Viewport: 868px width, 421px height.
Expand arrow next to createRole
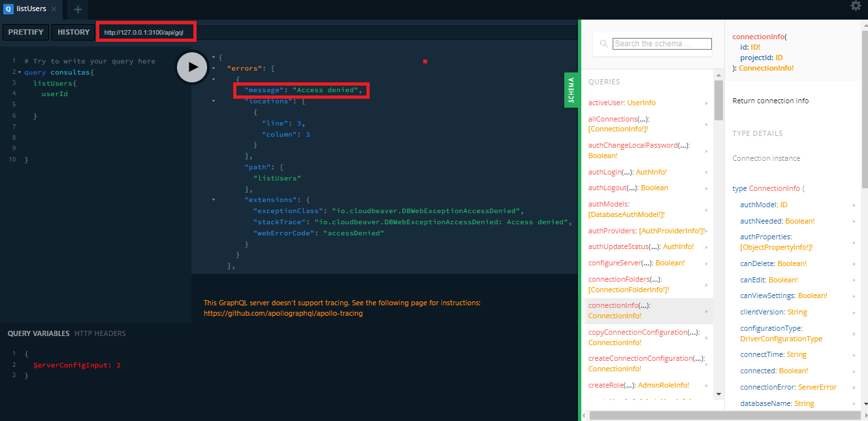[x=706, y=386]
